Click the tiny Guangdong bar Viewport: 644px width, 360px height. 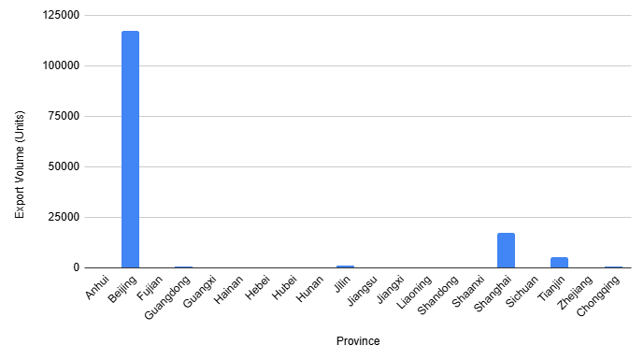click(183, 267)
